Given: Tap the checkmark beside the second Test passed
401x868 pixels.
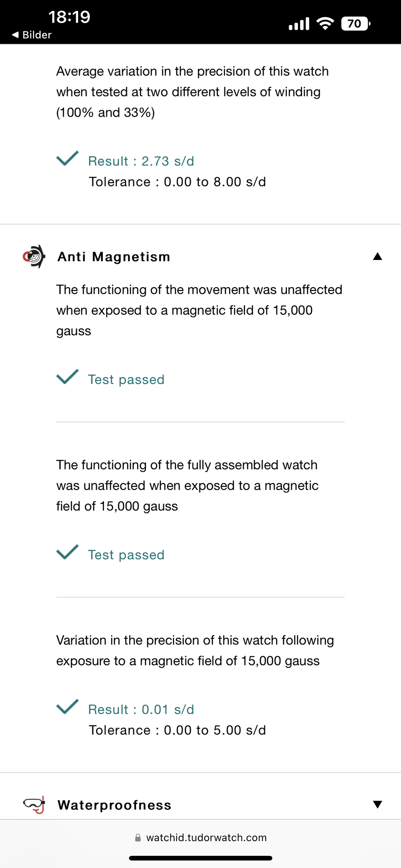Looking at the screenshot, I should [67, 552].
